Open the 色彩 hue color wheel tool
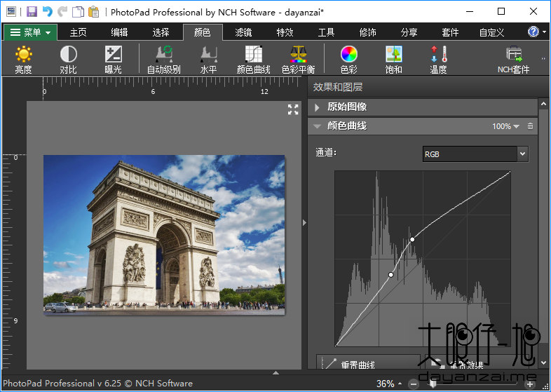This screenshot has height=392, width=551. point(349,60)
